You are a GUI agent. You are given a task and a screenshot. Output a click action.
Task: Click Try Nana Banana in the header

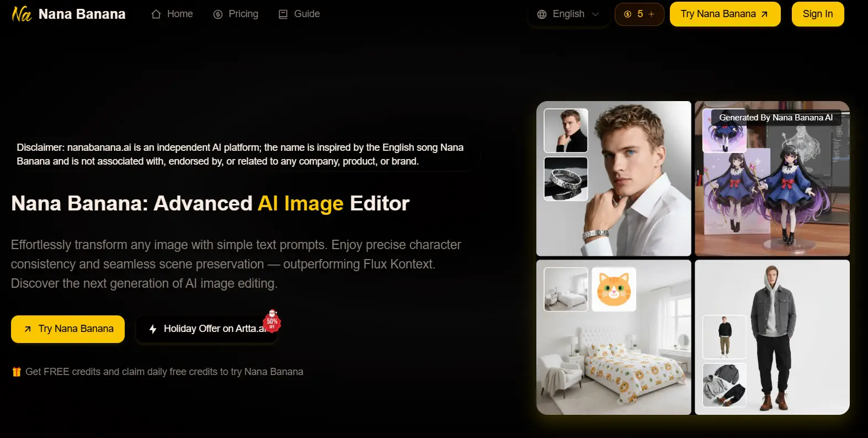[725, 14]
